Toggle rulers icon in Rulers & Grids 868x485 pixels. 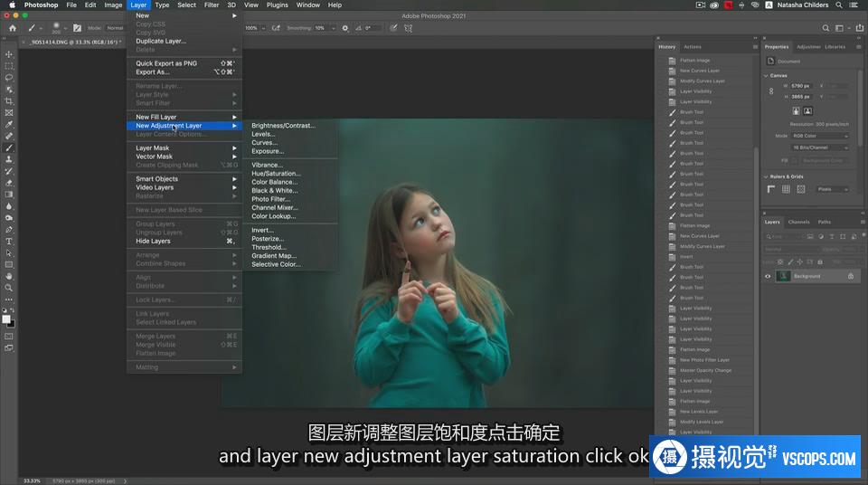[771, 189]
